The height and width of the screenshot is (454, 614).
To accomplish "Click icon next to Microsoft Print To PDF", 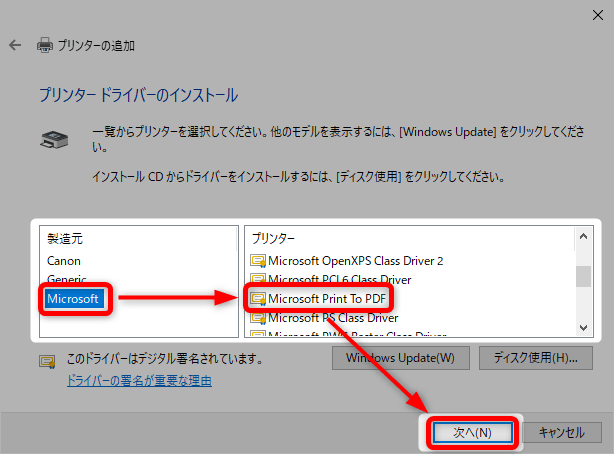I will tap(258, 299).
